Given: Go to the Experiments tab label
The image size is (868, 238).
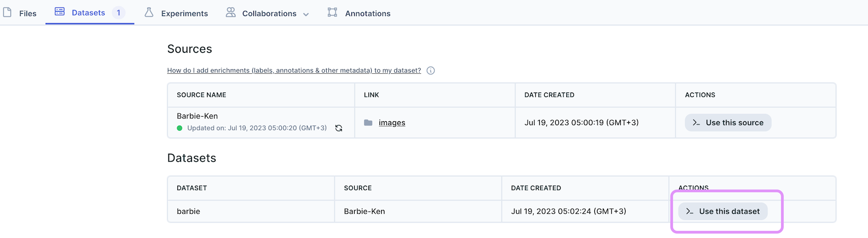Looking at the screenshot, I should (x=185, y=13).
